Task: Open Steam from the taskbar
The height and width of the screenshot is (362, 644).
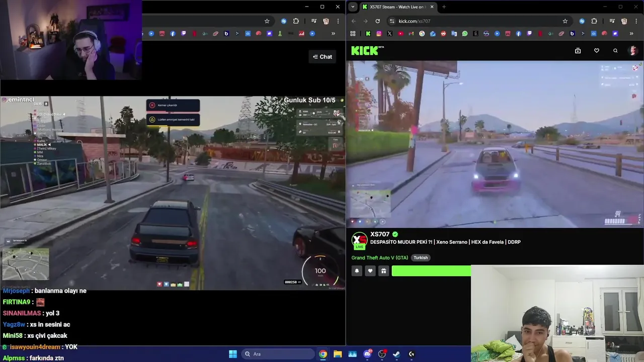Action: [396, 354]
